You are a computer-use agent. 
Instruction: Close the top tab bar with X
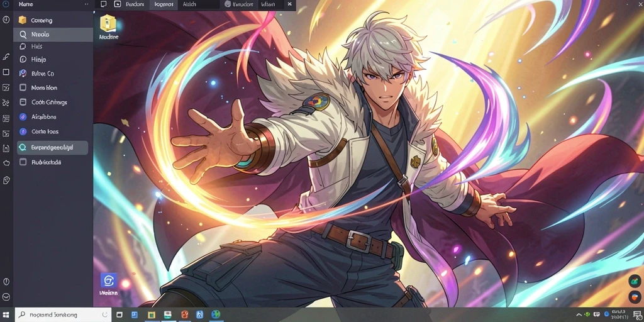289,4
